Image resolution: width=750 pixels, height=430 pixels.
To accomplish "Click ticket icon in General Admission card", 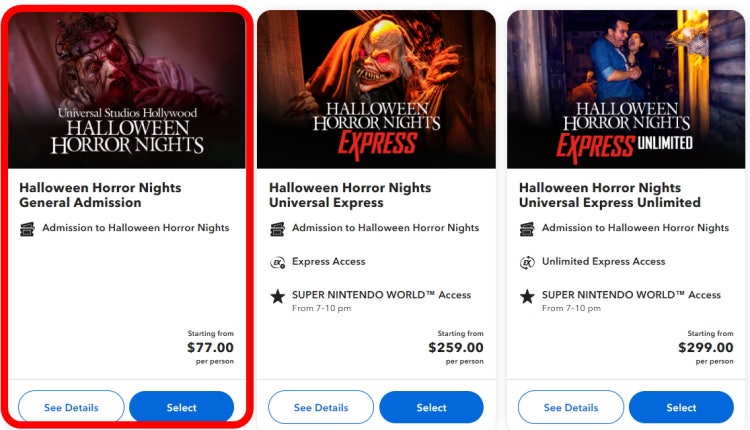I will [x=27, y=229].
